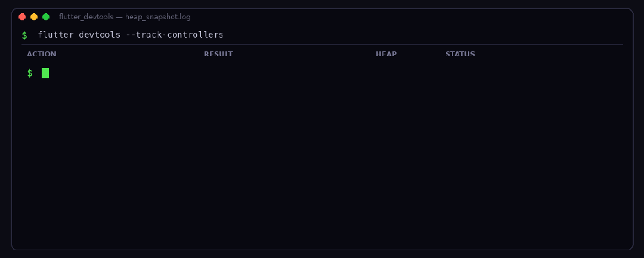The width and height of the screenshot is (644, 258).
Task: Click empty title bar space right of the title
Action: click(x=411, y=17)
